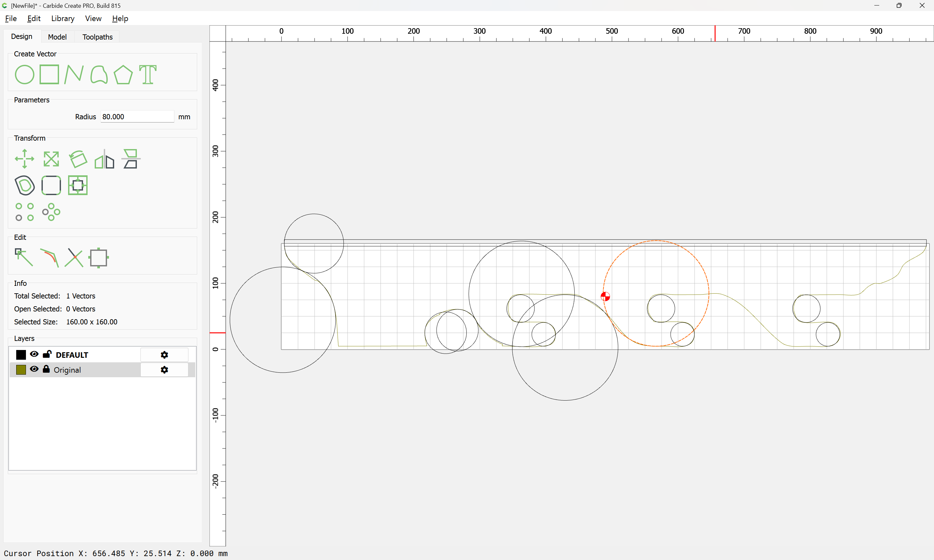Open Original layer settings gear

pyautogui.click(x=164, y=370)
